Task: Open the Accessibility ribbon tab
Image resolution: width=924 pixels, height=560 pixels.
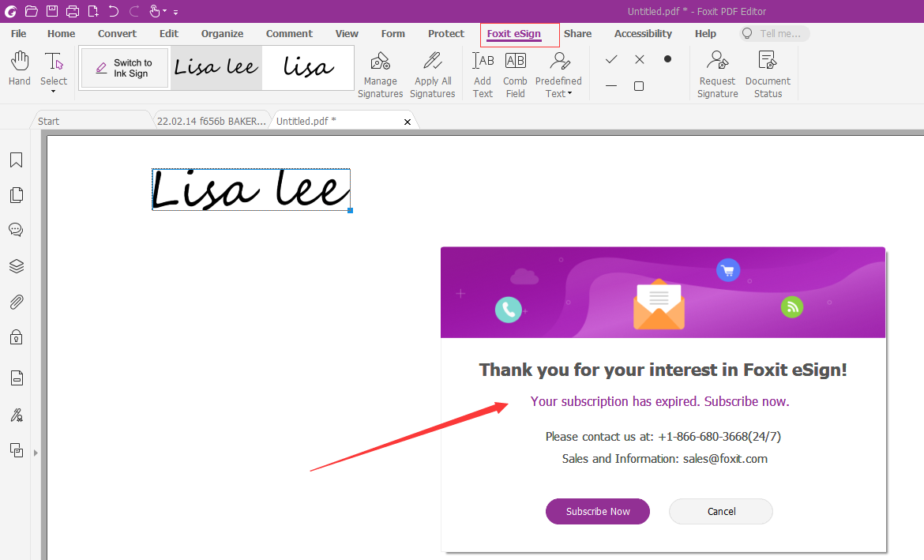Action: [643, 34]
